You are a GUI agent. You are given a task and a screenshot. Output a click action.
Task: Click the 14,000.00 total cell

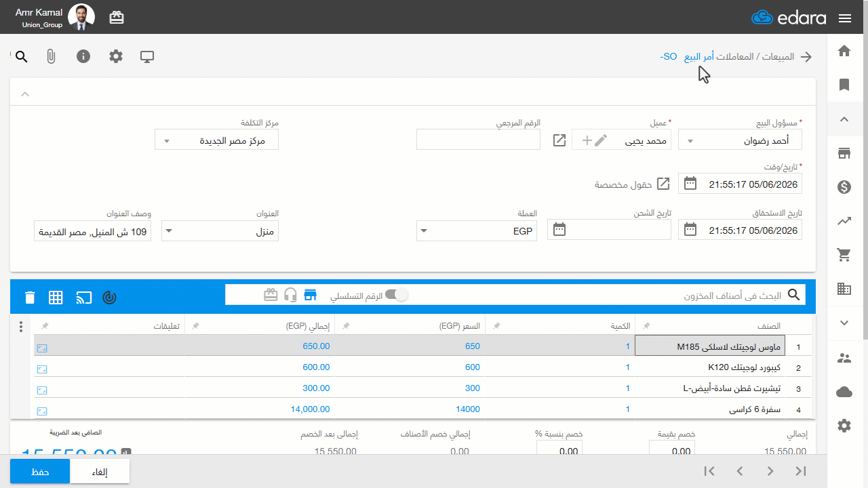[x=260, y=409]
